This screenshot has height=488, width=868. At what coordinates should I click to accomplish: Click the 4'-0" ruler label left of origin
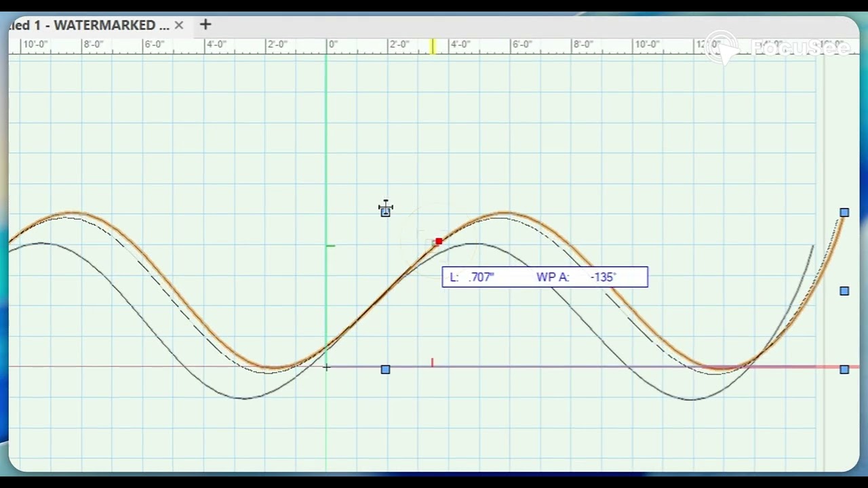(x=216, y=44)
